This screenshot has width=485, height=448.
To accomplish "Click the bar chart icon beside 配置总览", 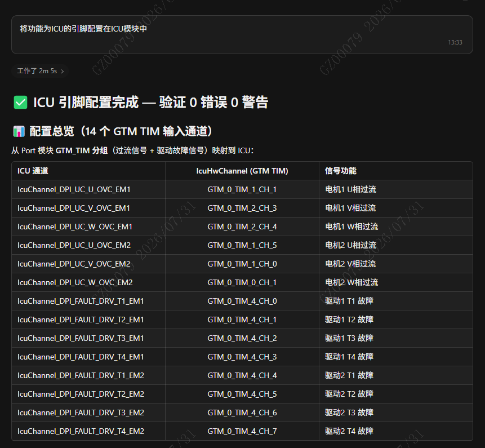I will [19, 131].
